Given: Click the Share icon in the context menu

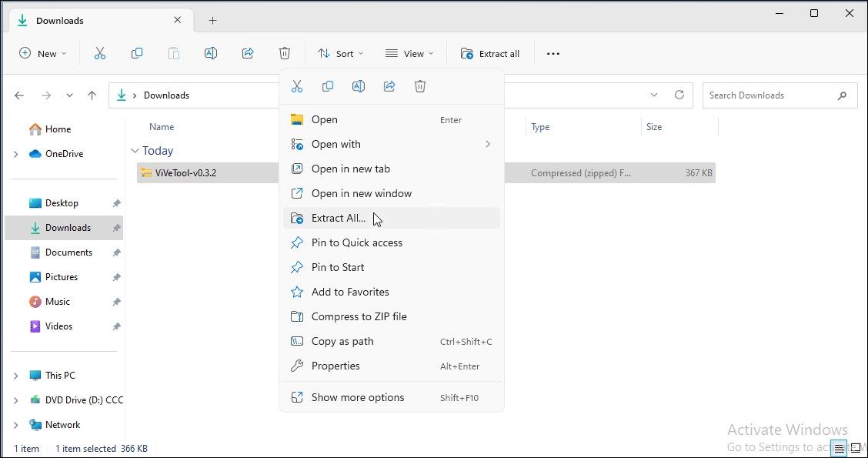Looking at the screenshot, I should (x=389, y=86).
